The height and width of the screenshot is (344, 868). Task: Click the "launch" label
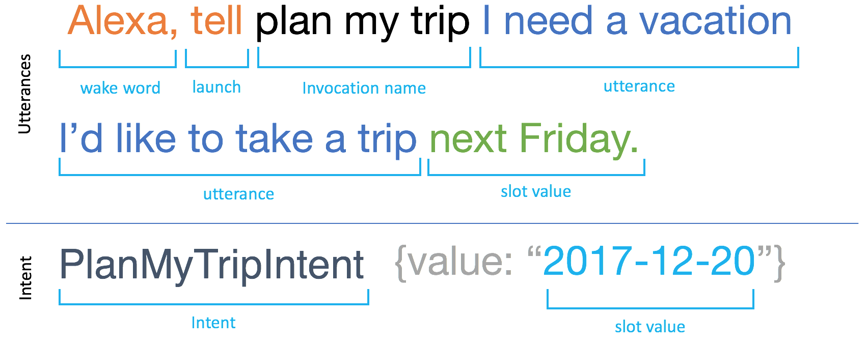click(x=216, y=87)
